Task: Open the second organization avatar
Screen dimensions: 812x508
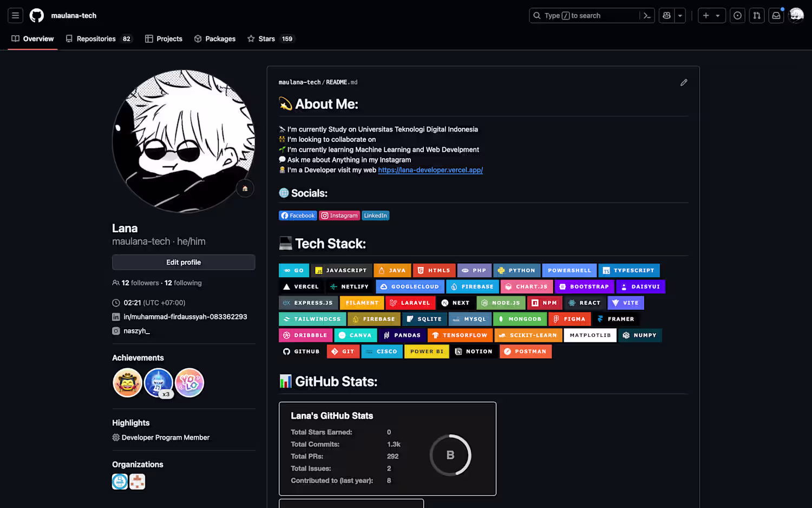Action: coord(137,481)
